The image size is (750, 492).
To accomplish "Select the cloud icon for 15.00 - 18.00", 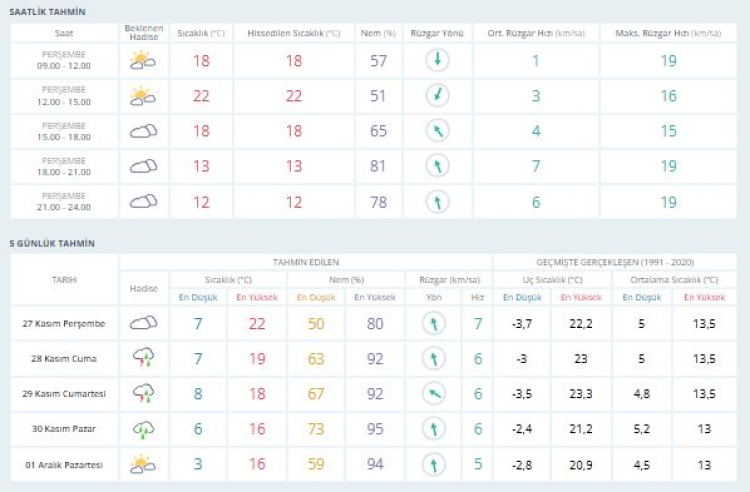I will pyautogui.click(x=144, y=131).
